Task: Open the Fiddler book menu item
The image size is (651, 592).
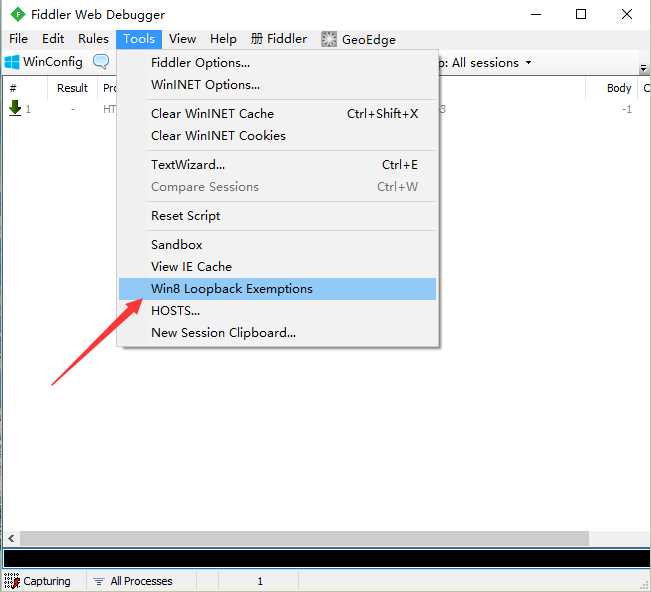Action: (279, 39)
